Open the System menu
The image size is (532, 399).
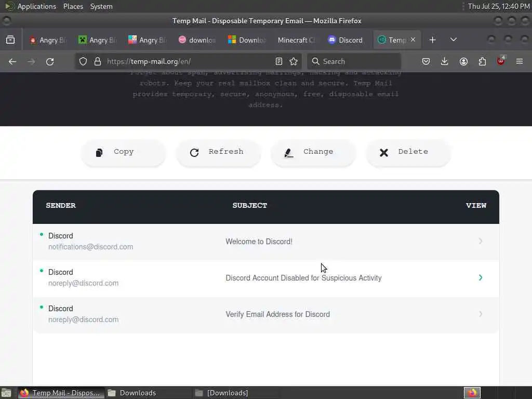click(101, 6)
